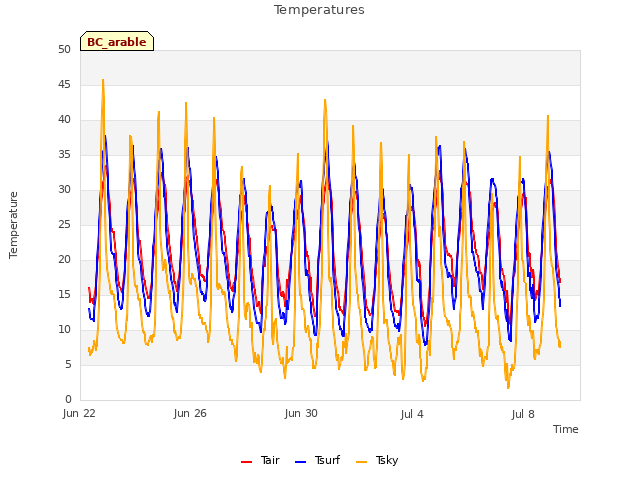This screenshot has width=640, height=480.
Task: Click the Temperature y-axis title
Action: pyautogui.click(x=13, y=225)
